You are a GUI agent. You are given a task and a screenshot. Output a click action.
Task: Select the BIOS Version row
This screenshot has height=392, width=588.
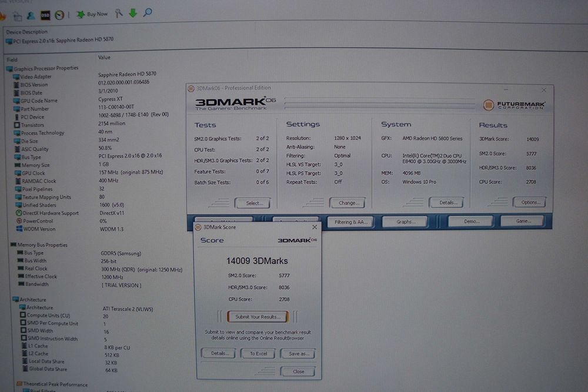[81, 83]
